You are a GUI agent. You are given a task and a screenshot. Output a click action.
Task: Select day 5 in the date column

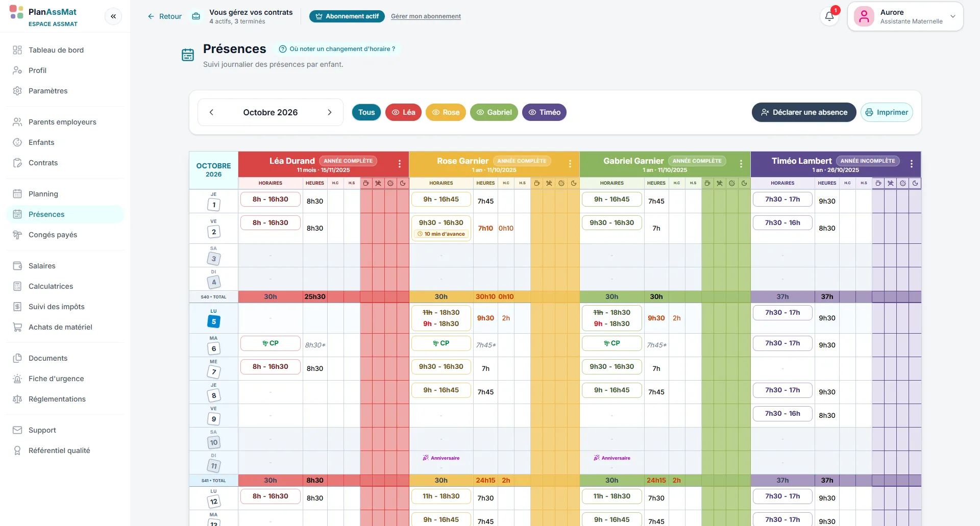(x=214, y=321)
